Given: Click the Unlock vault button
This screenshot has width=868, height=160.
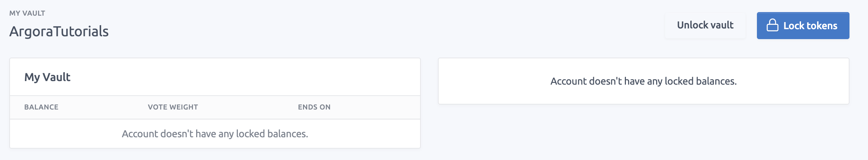Looking at the screenshot, I should pyautogui.click(x=705, y=25).
